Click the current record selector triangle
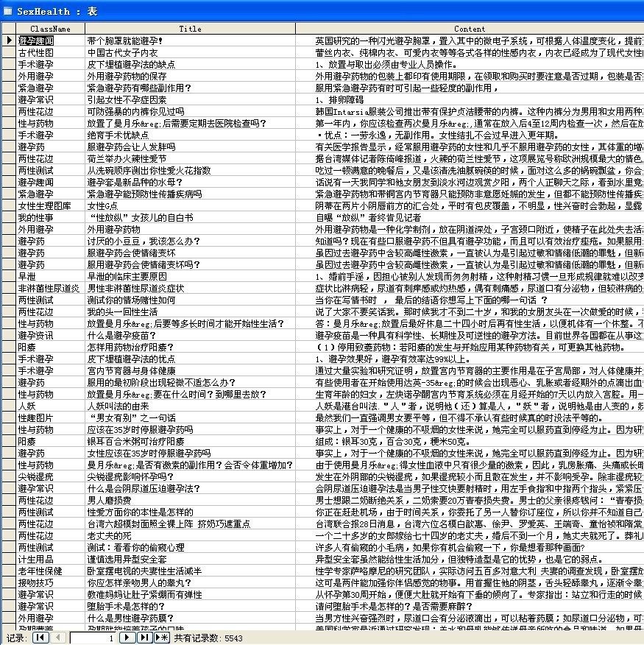 [x=6, y=41]
